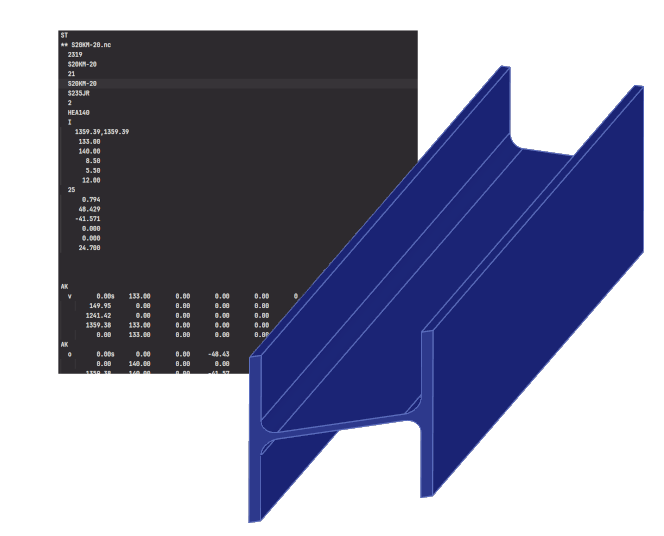
Task: Click the order number 2319
Action: (75, 55)
